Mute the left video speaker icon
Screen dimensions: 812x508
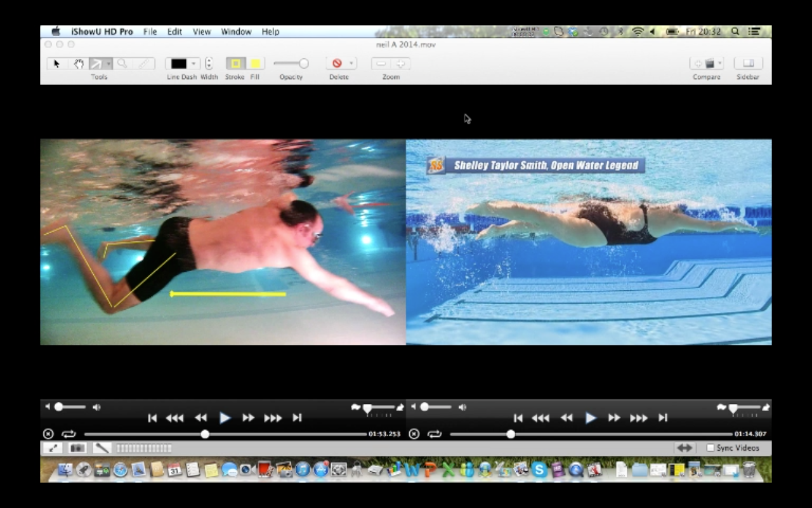[x=47, y=406]
